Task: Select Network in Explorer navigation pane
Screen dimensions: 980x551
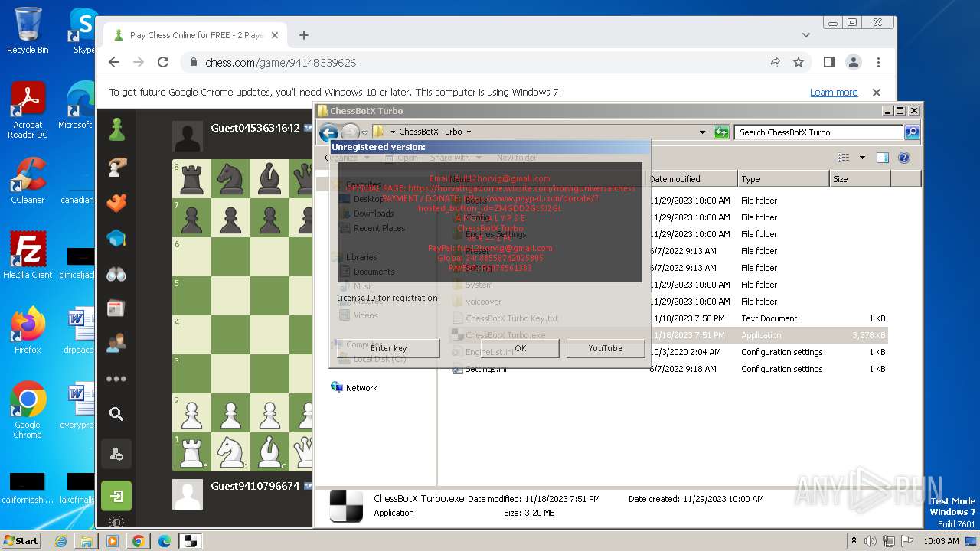Action: (361, 388)
